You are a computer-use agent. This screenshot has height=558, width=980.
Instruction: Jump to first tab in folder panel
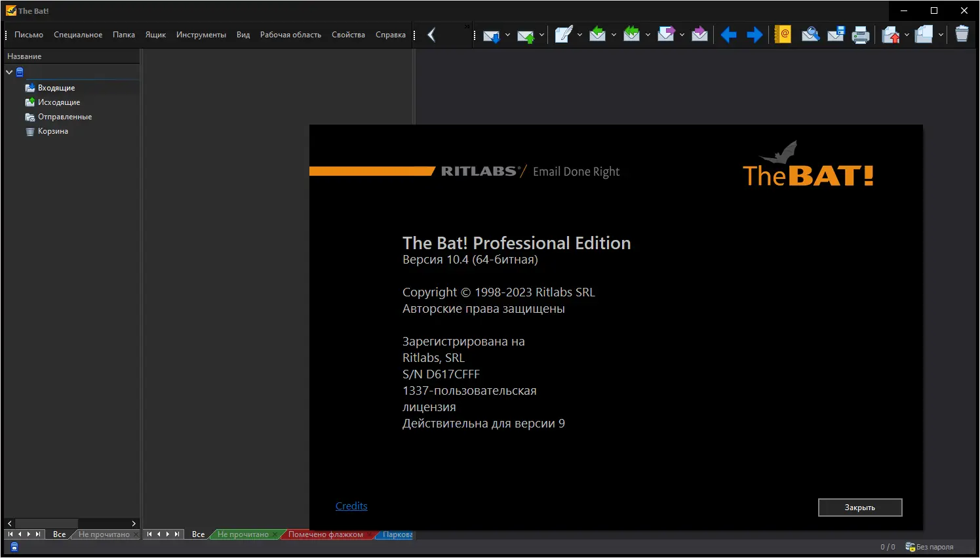click(10, 534)
